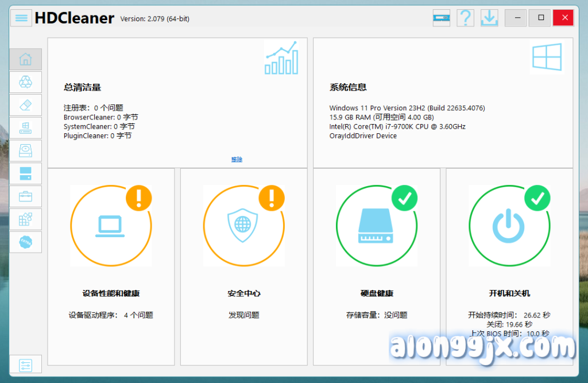Open help via the question mark icon
Image resolution: width=588 pixels, height=383 pixels.
465,18
